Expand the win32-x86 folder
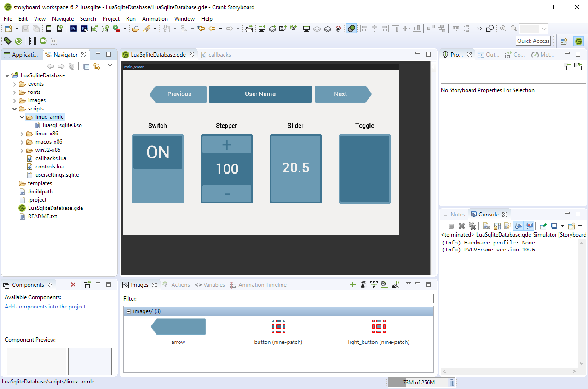Screen dimensions: 588x389 [x=22, y=150]
